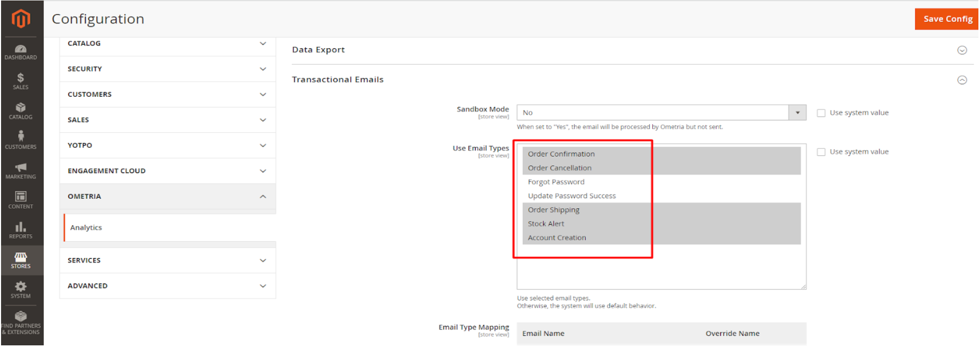The width and height of the screenshot is (980, 348).
Task: Expand the Services configuration section
Action: tap(168, 260)
